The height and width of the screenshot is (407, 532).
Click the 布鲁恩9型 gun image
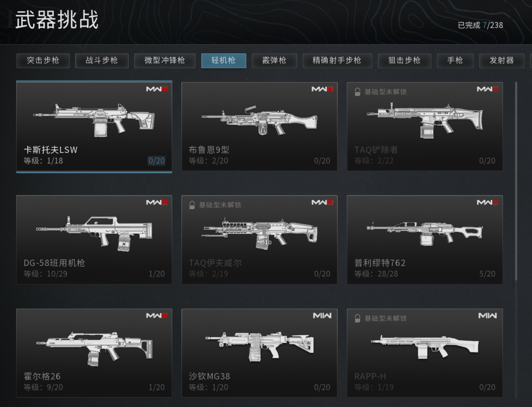coord(260,120)
